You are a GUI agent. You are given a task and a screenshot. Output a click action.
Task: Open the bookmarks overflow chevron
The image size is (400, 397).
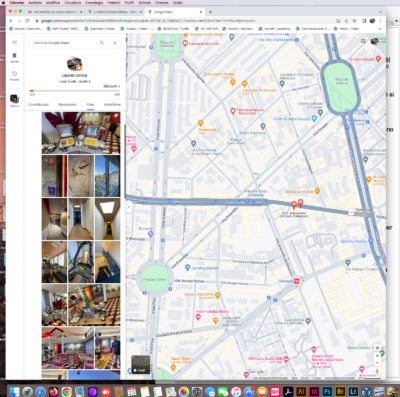click(x=380, y=29)
